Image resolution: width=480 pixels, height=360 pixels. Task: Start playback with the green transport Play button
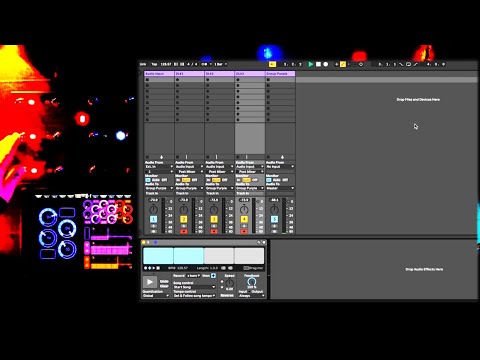tap(311, 64)
